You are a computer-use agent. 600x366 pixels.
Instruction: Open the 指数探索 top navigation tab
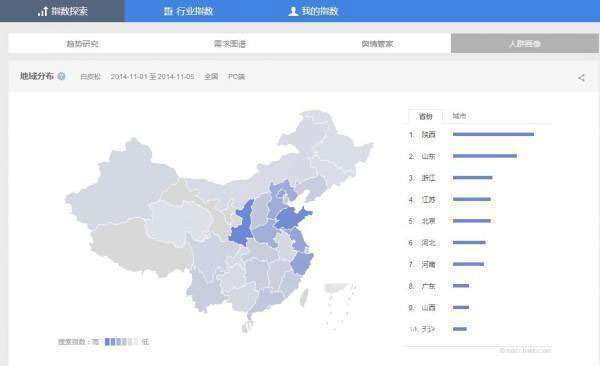click(x=62, y=11)
